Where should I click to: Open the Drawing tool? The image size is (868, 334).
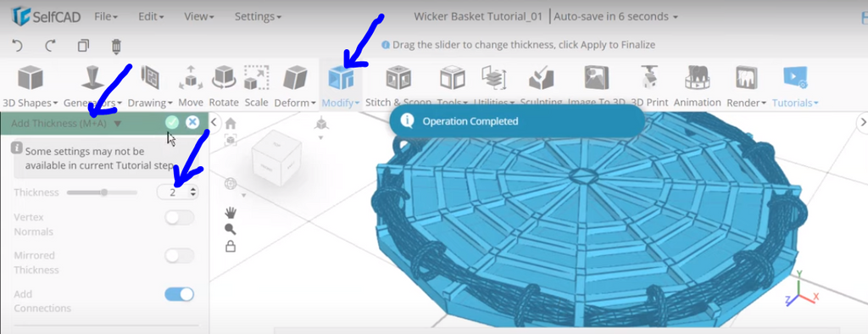click(149, 86)
